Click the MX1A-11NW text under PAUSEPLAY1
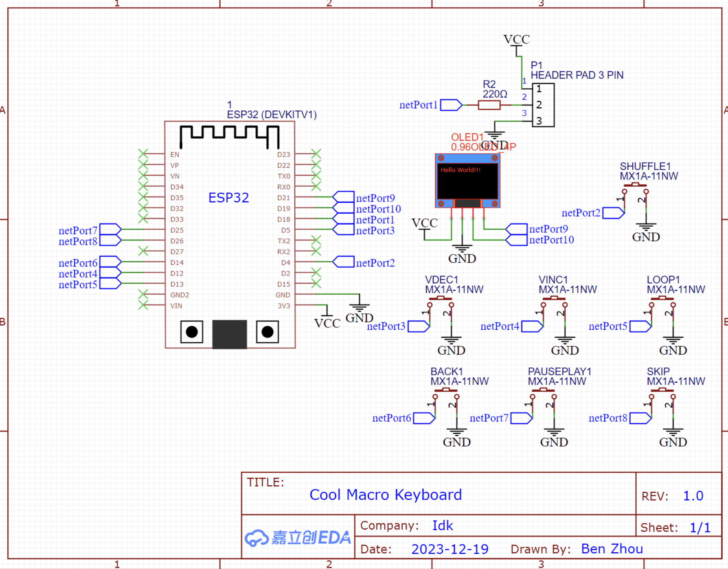 pos(557,381)
